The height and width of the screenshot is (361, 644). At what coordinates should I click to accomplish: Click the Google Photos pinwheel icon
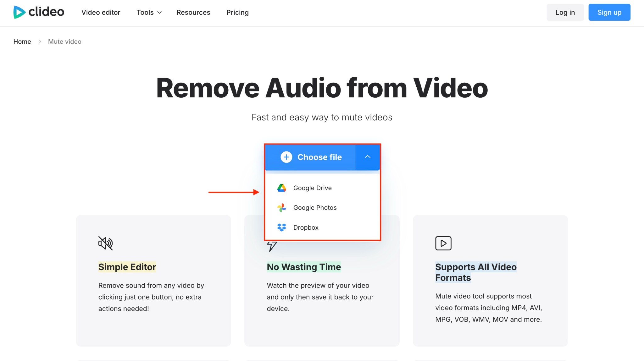pyautogui.click(x=282, y=208)
